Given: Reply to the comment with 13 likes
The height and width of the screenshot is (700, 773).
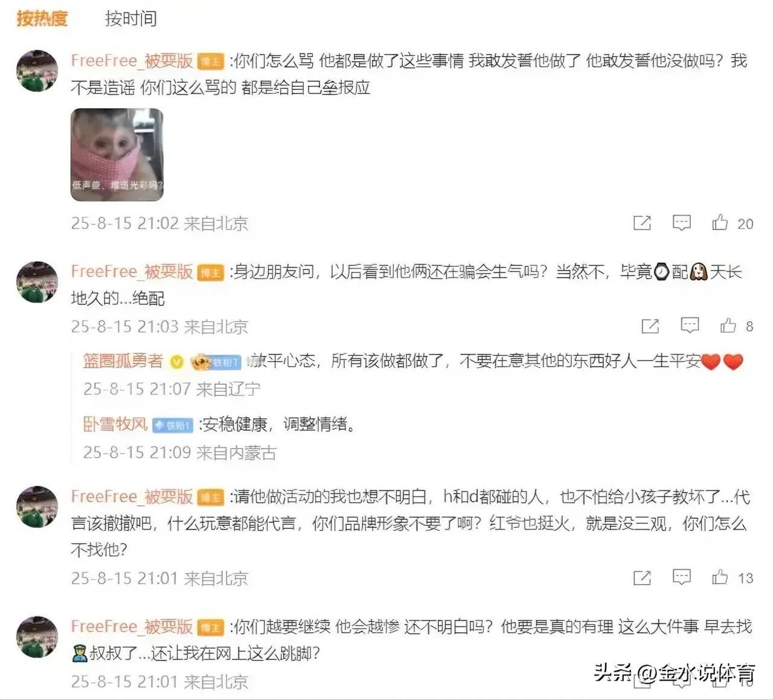Looking at the screenshot, I should click(x=682, y=578).
